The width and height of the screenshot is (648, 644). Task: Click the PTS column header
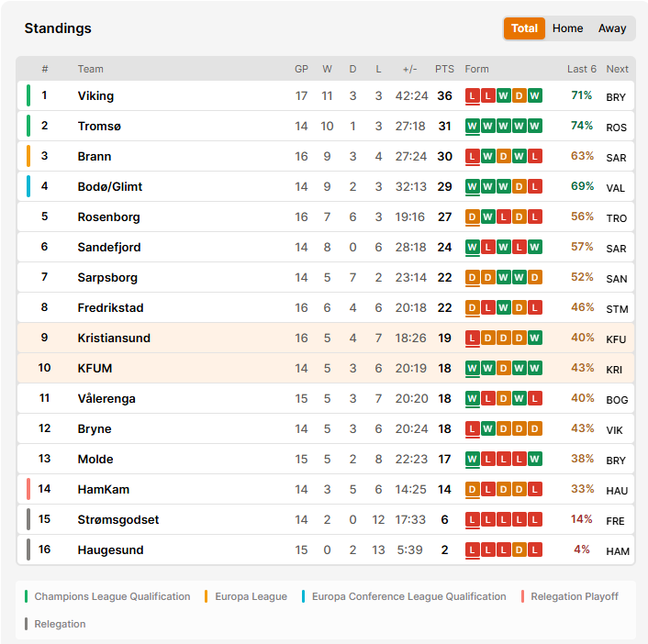pos(444,69)
